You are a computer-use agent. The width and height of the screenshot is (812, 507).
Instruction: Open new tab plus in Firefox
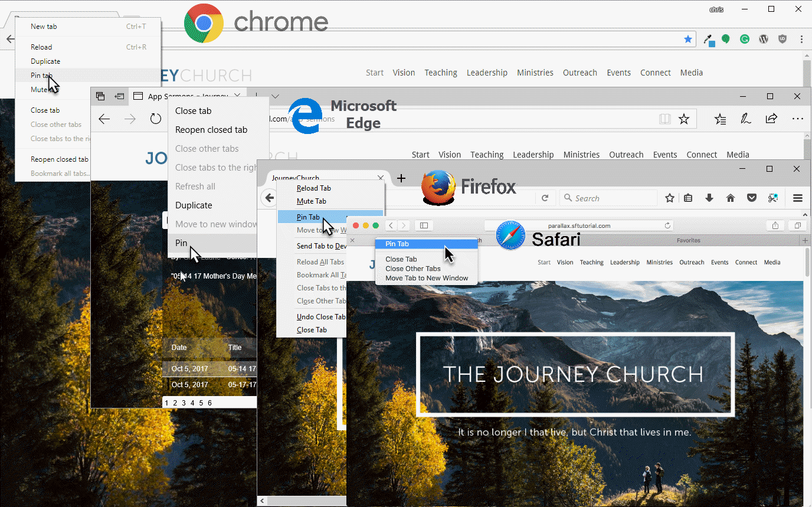pyautogui.click(x=401, y=178)
